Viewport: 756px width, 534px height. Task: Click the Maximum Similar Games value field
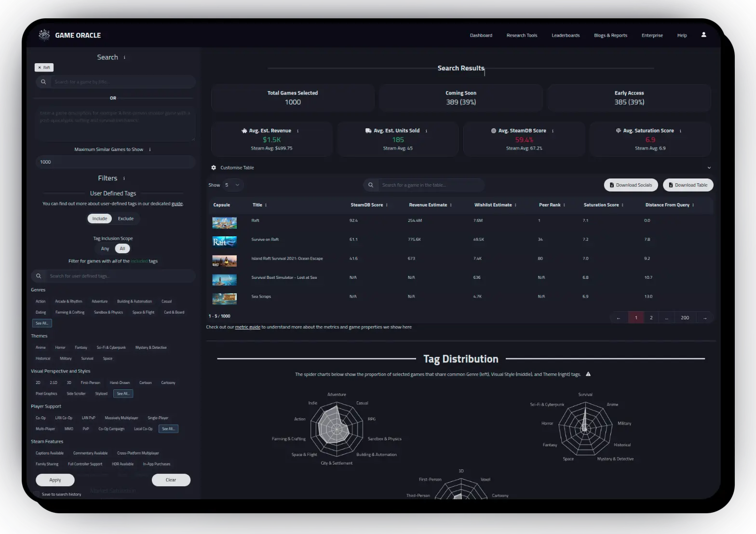point(116,162)
